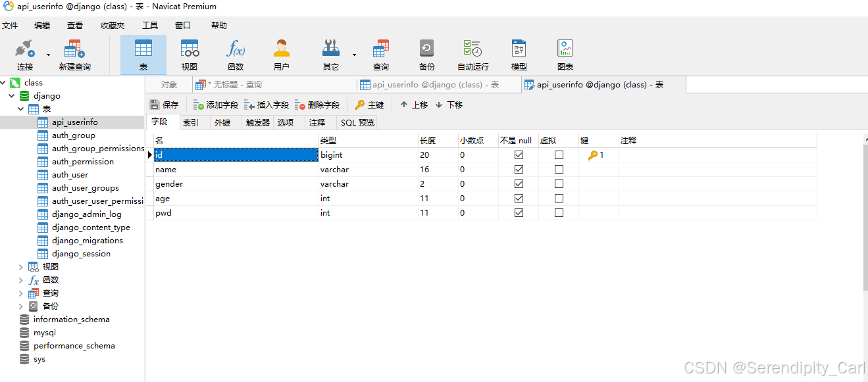Open the 文件 menu
The width and height of the screenshot is (868, 382).
(x=10, y=26)
